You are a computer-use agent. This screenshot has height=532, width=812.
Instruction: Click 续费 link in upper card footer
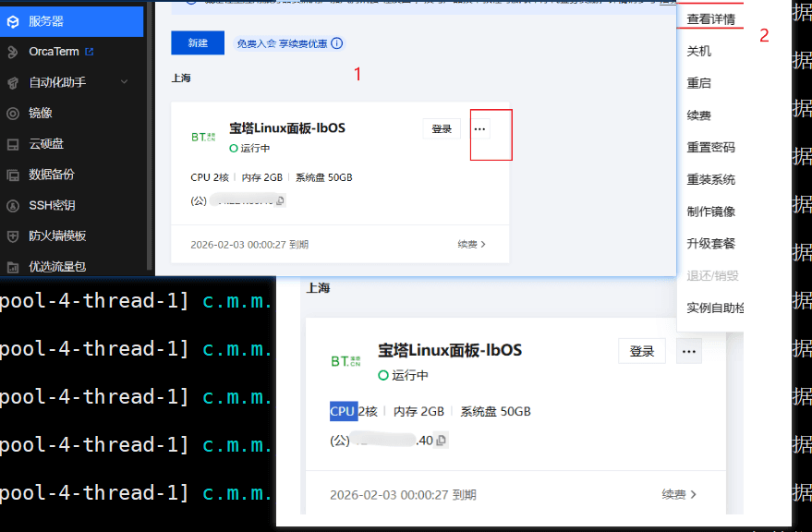pyautogui.click(x=472, y=245)
